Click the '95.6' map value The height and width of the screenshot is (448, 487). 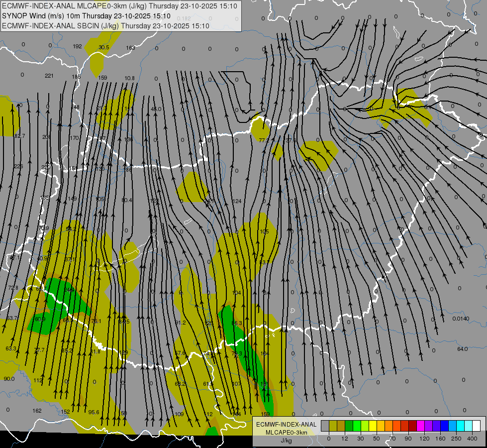94,412
